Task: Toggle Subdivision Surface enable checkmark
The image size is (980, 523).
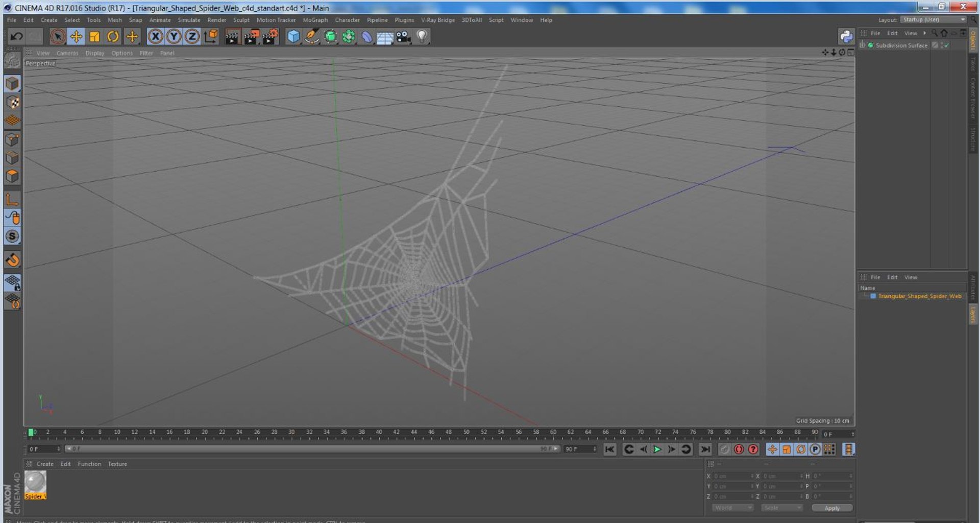Action: [946, 45]
